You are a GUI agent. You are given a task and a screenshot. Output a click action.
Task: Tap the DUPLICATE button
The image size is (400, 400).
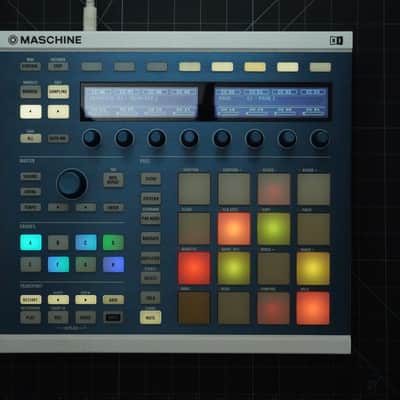click(151, 258)
